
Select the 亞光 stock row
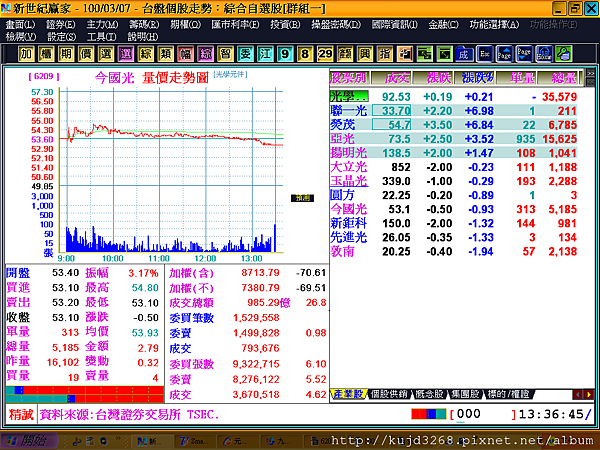coord(453,139)
